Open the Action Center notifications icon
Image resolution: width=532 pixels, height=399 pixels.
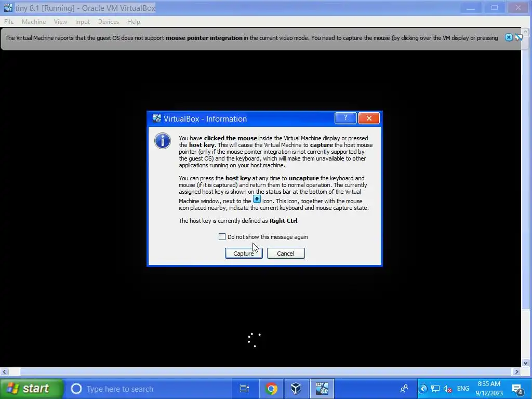click(517, 389)
